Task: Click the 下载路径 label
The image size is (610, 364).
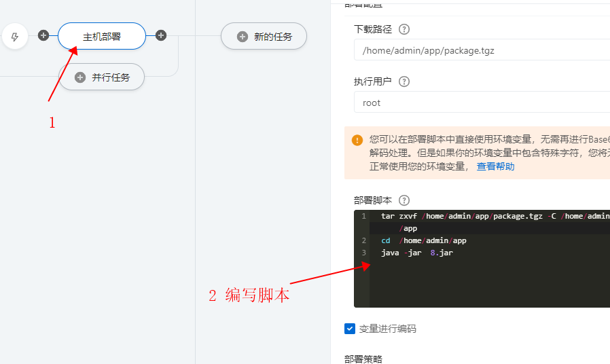Action: click(373, 29)
